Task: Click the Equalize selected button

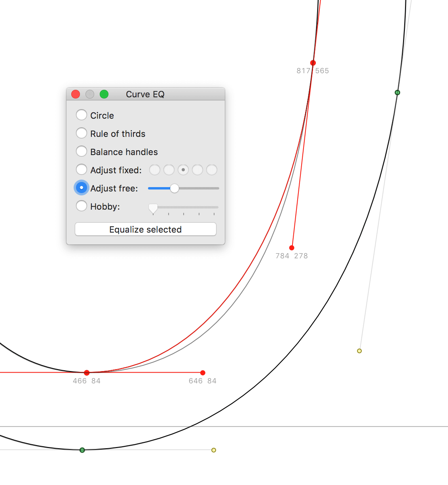Action: (146, 229)
